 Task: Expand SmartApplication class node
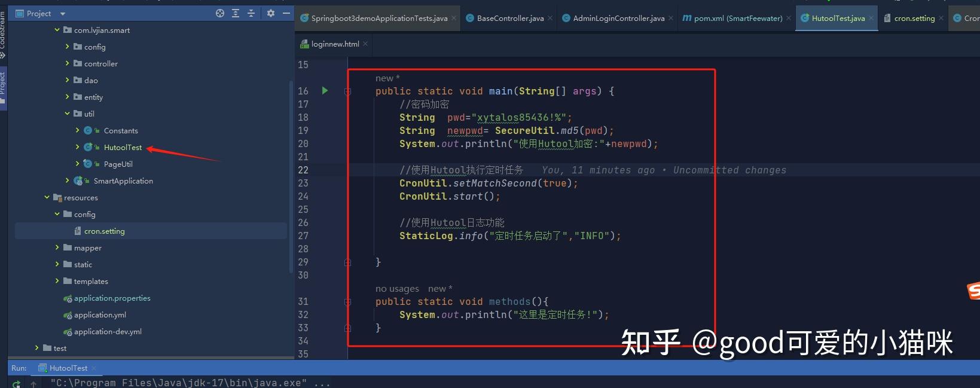(67, 181)
